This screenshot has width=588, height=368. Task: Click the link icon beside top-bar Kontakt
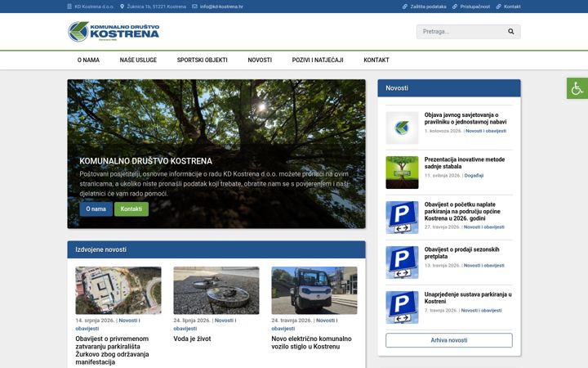[x=498, y=7]
